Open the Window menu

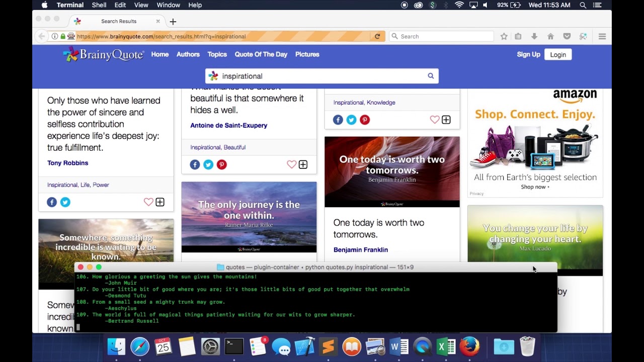coord(169,5)
